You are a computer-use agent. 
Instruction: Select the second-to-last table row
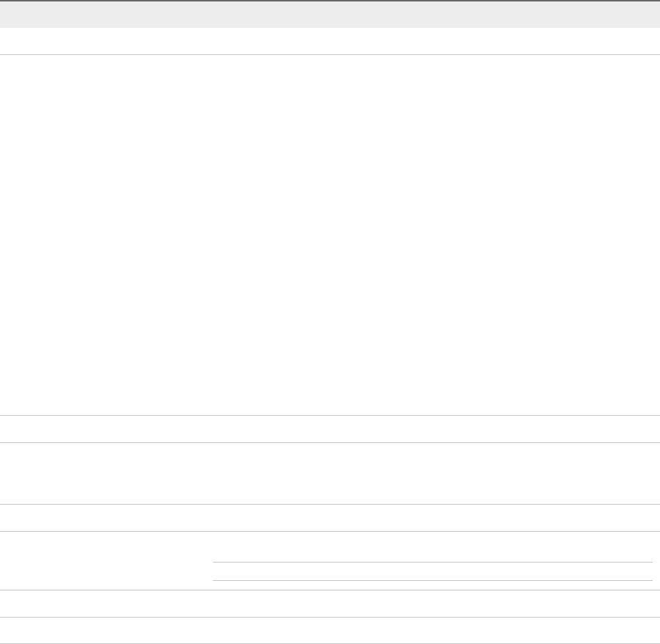(x=330, y=604)
